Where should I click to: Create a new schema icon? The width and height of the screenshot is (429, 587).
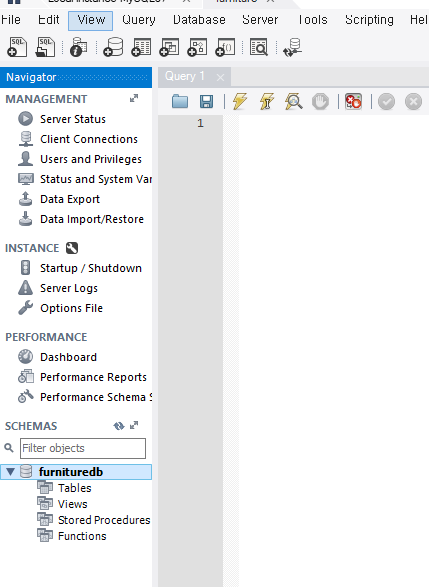(113, 48)
